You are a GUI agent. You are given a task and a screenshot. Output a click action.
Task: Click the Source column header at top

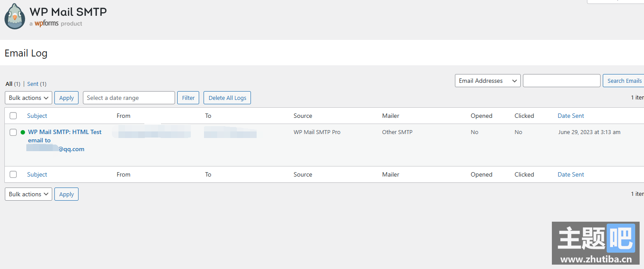[303, 116]
